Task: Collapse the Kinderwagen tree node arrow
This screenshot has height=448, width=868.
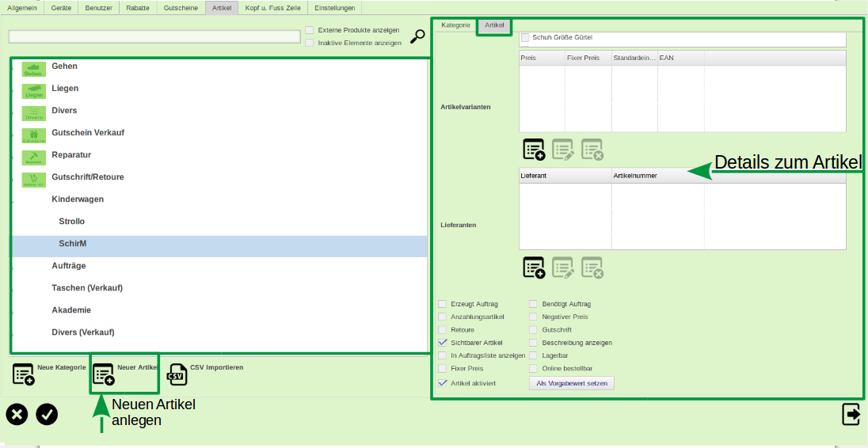Action: 13,203
